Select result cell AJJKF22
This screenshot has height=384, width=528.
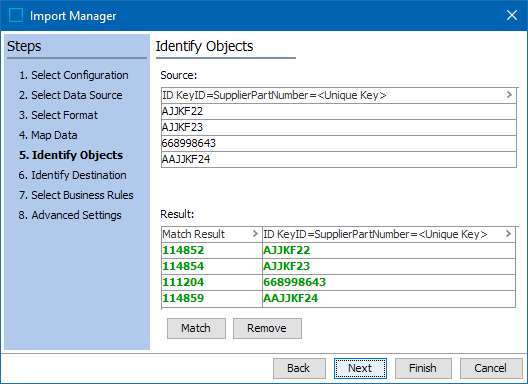389,250
